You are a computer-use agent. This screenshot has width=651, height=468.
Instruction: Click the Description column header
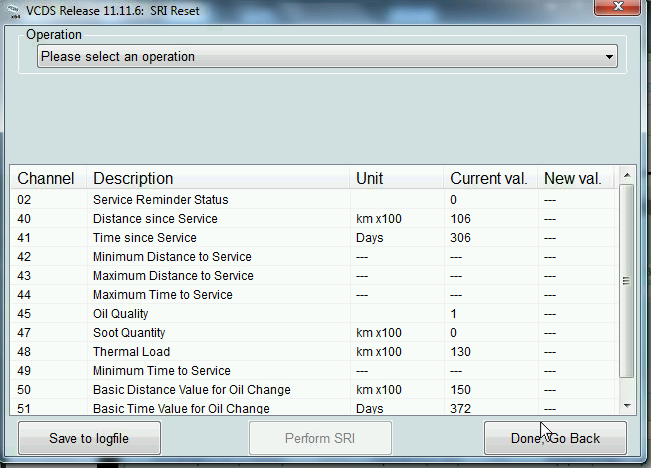click(133, 179)
